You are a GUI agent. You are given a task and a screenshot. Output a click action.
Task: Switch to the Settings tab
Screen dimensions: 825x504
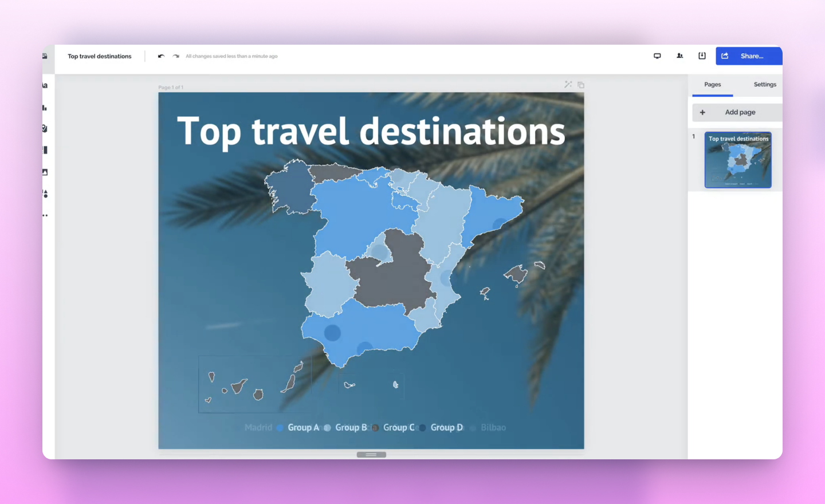click(764, 84)
